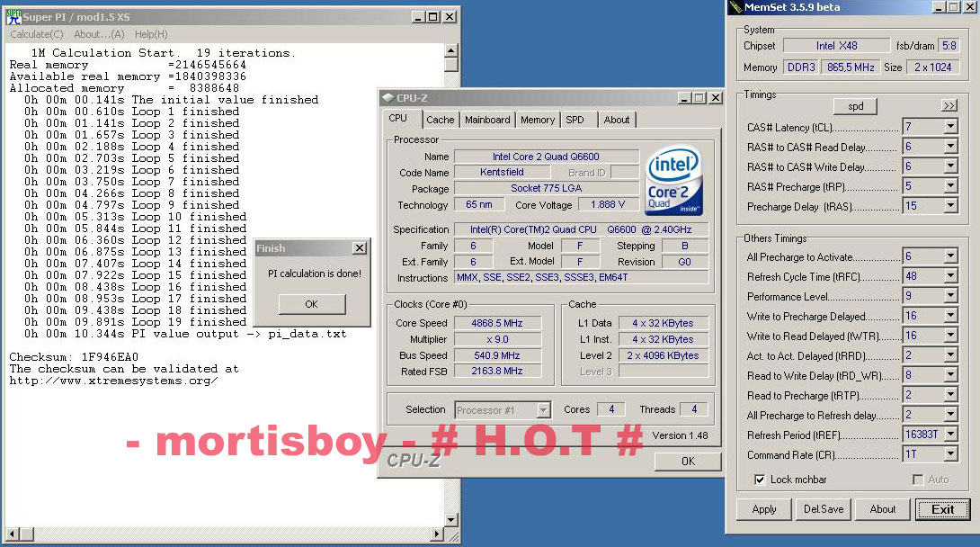
Task: Open the Write to Precharge Delayed dropdown
Action: pos(950,316)
